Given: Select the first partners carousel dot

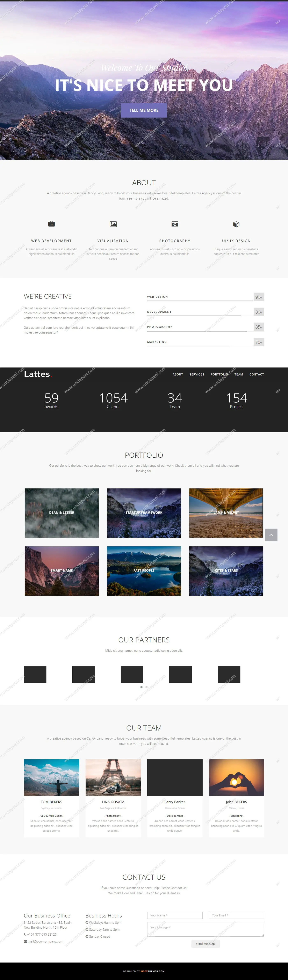Looking at the screenshot, I should pos(142,687).
